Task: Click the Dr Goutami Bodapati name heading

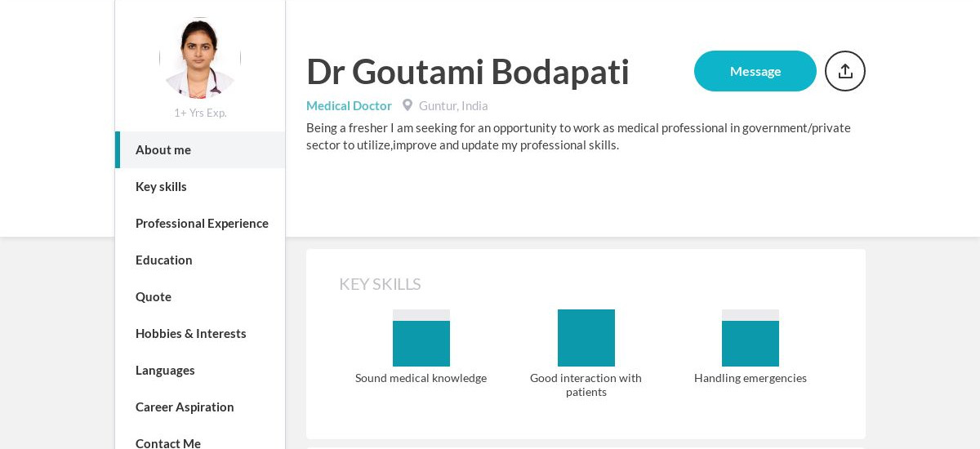Action: pos(468,71)
